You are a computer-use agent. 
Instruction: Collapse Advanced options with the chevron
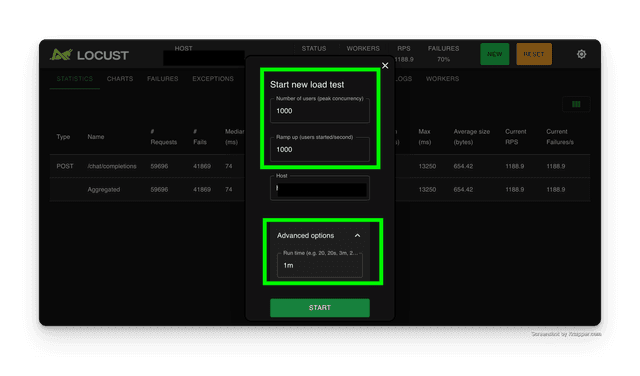(357, 236)
